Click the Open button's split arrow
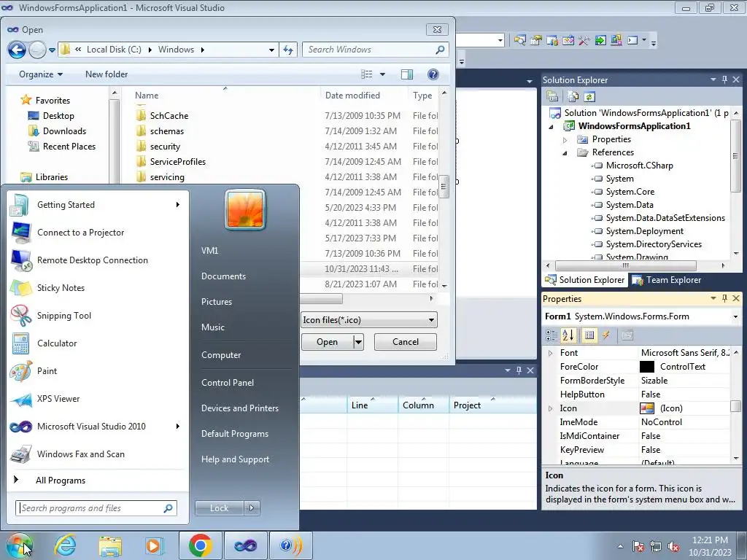The height and width of the screenshot is (560, 747). click(358, 342)
